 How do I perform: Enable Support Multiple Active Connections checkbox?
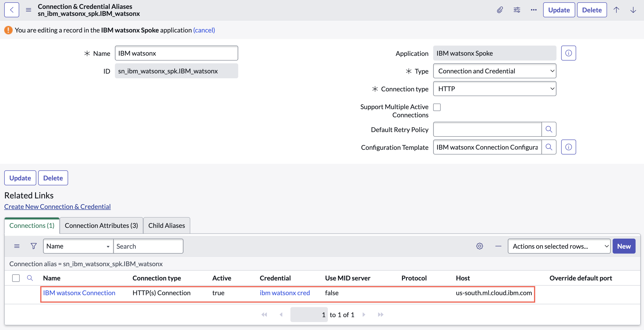[437, 107]
